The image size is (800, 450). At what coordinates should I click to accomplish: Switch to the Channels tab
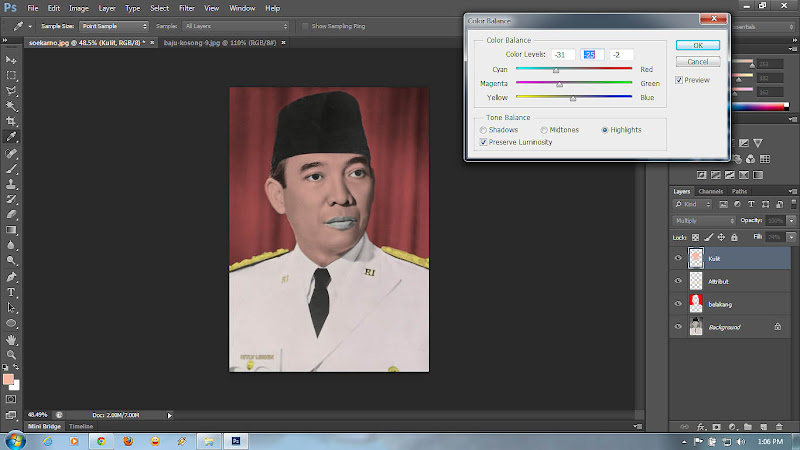(x=711, y=191)
